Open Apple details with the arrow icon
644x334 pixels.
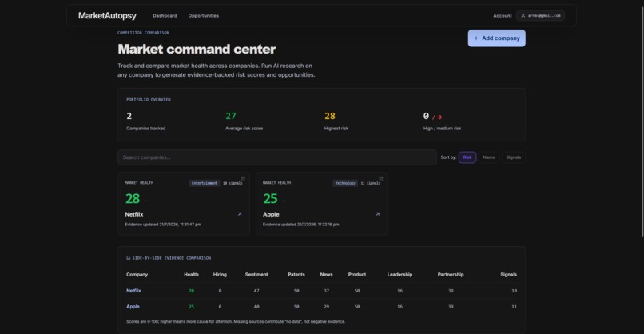pyautogui.click(x=377, y=214)
